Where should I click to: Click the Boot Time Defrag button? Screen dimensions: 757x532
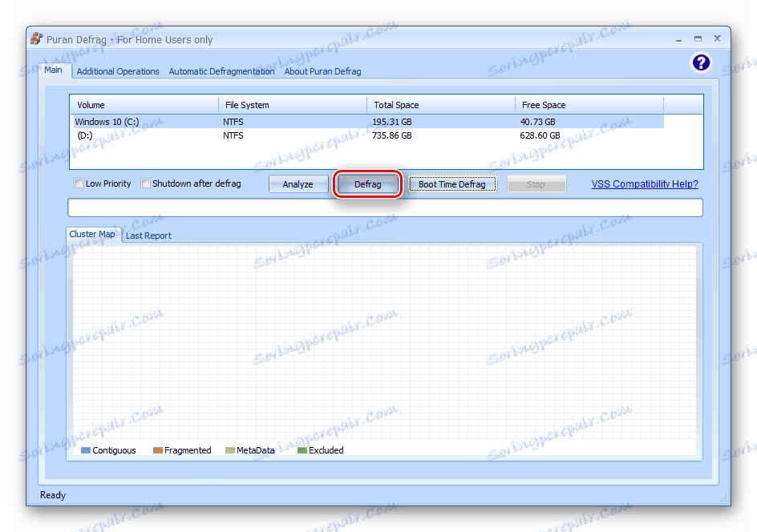pos(452,184)
